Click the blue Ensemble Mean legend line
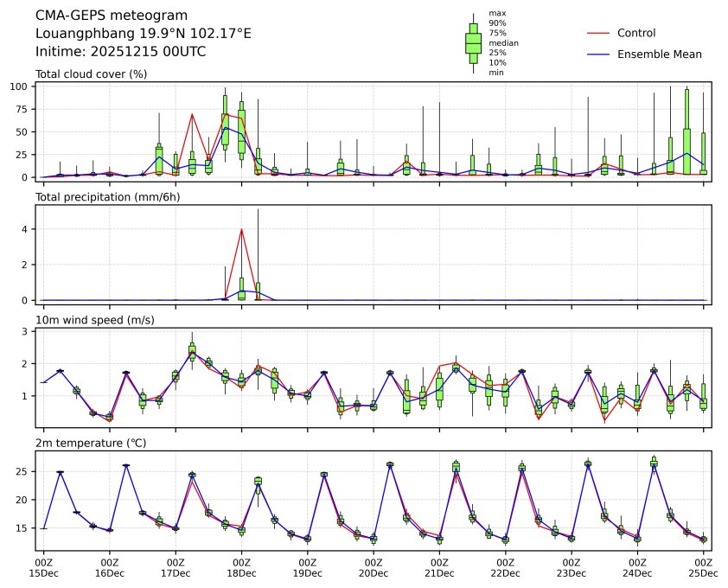 pyautogui.click(x=598, y=54)
